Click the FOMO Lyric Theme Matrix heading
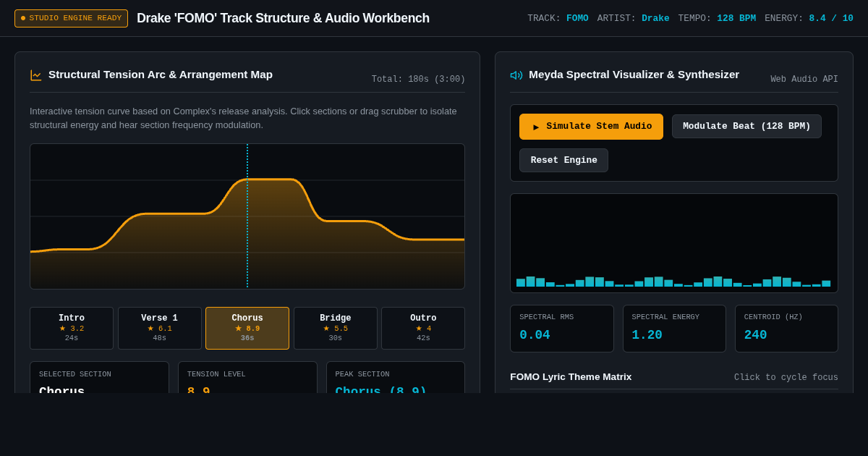 point(571,377)
